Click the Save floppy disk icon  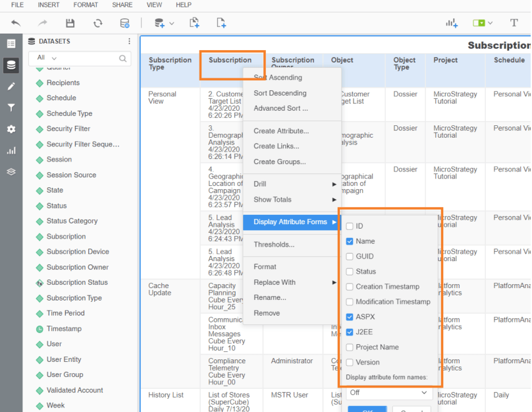coord(70,23)
